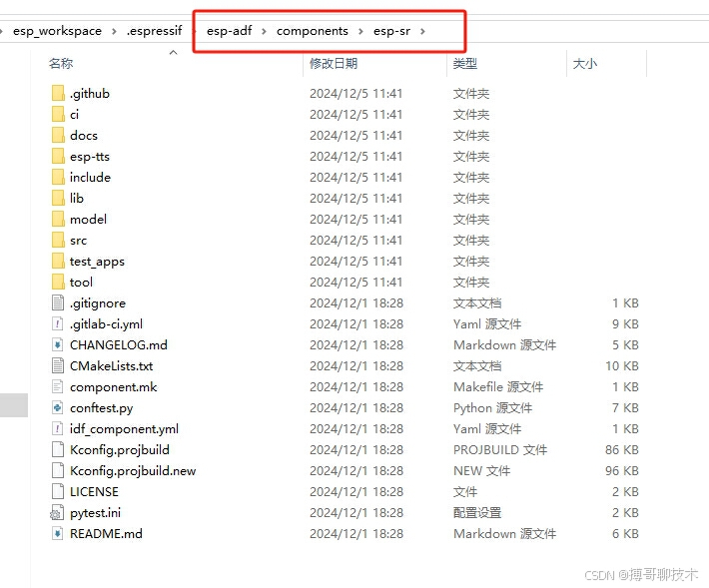The width and height of the screenshot is (709, 588).
Task: Select the file name .gitlab-ci.yml
Action: point(106,324)
